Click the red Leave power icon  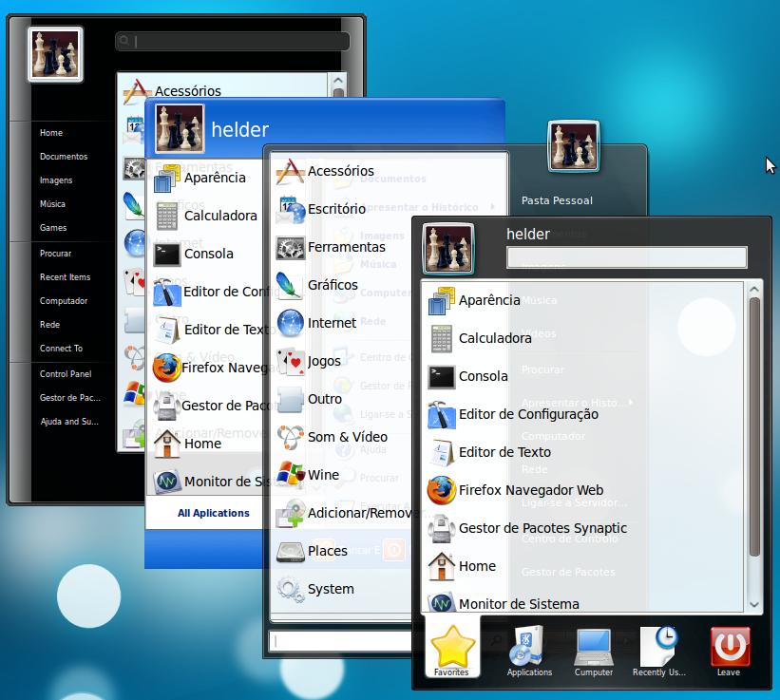pyautogui.click(x=729, y=648)
